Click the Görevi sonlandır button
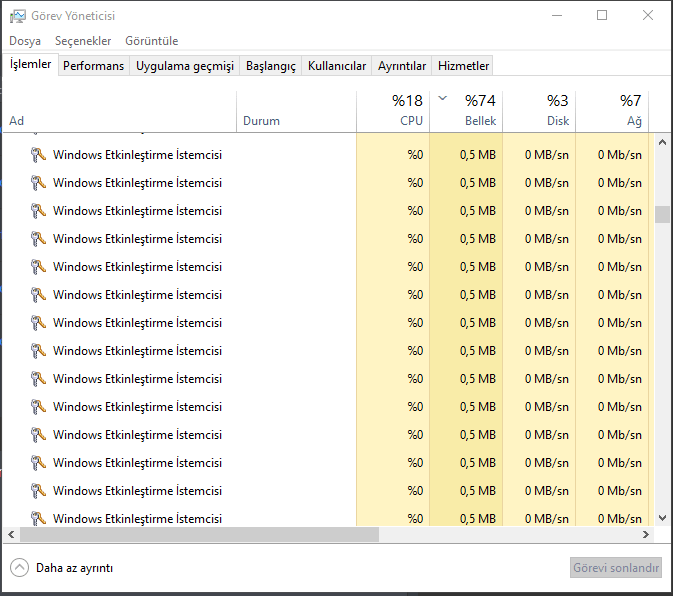673x596 pixels. [x=615, y=568]
